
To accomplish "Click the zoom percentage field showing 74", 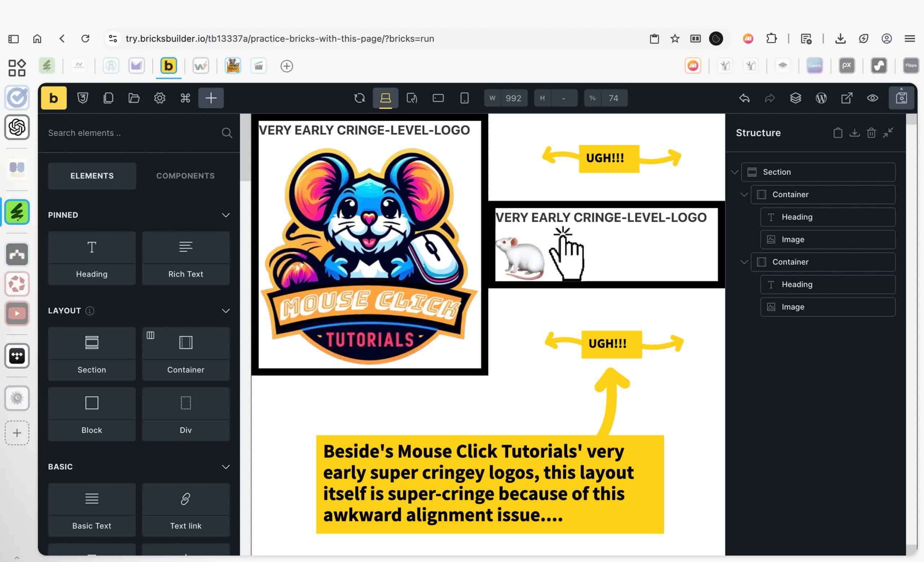I will (x=613, y=98).
